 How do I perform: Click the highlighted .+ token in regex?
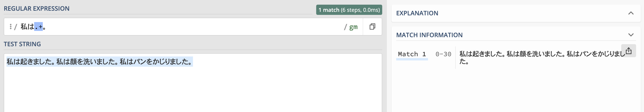point(39,26)
